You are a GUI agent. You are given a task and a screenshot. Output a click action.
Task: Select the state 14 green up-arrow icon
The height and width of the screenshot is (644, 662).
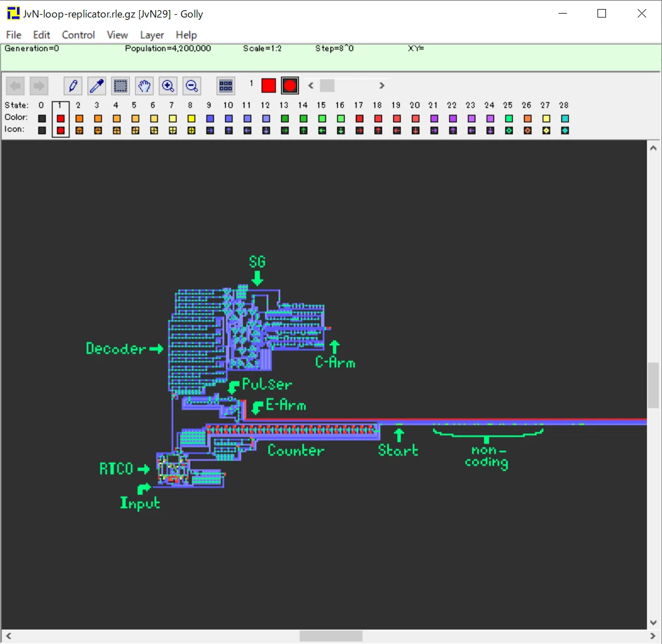click(303, 131)
